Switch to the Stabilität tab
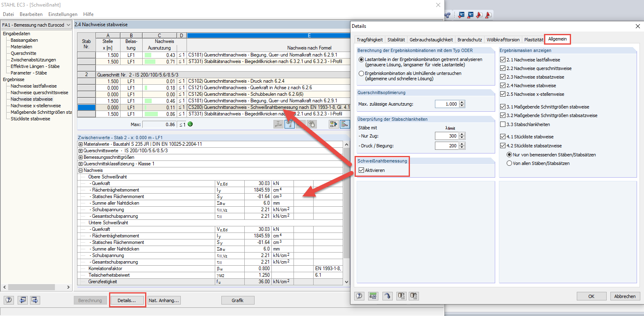Viewport: 644px width, 316px height. click(x=396, y=40)
